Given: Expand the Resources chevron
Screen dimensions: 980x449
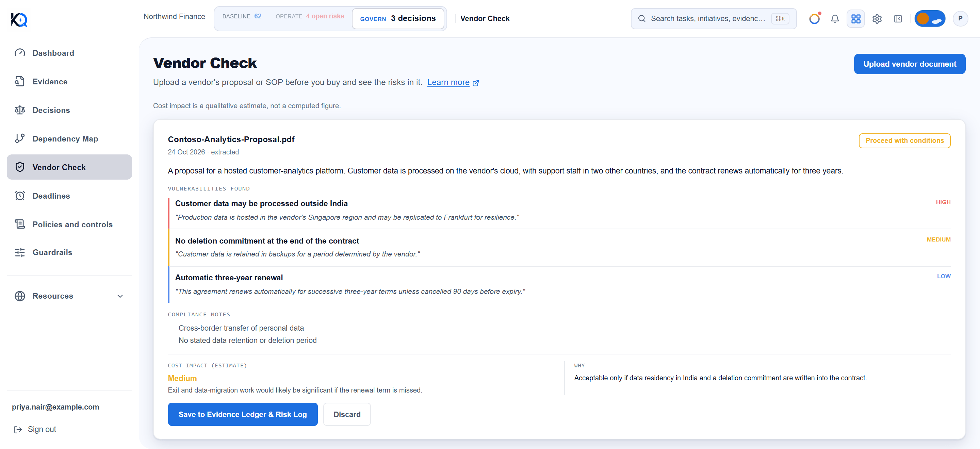Looking at the screenshot, I should (x=120, y=296).
